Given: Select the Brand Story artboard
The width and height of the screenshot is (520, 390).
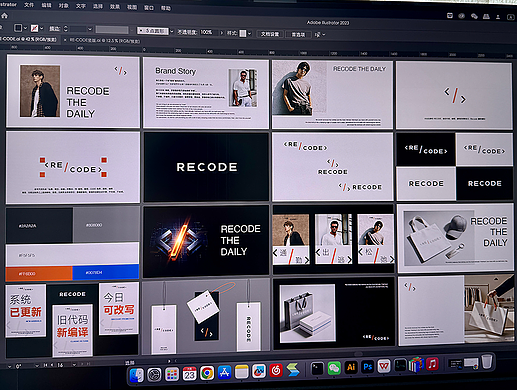Looking at the screenshot, I should click(x=206, y=93).
